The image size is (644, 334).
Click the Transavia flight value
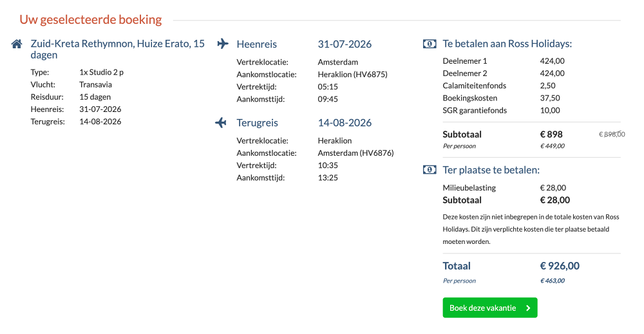[95, 84]
